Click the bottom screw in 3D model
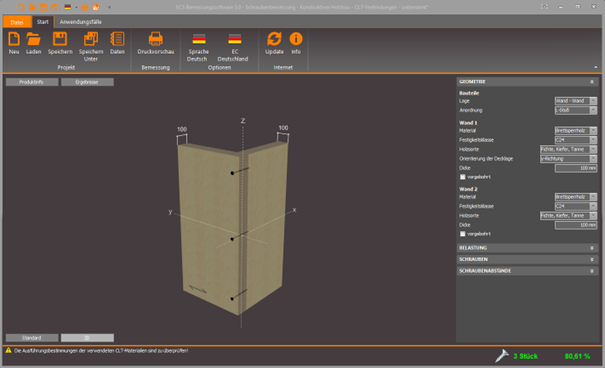Viewport: 605px width, 368px height. pyautogui.click(x=232, y=299)
